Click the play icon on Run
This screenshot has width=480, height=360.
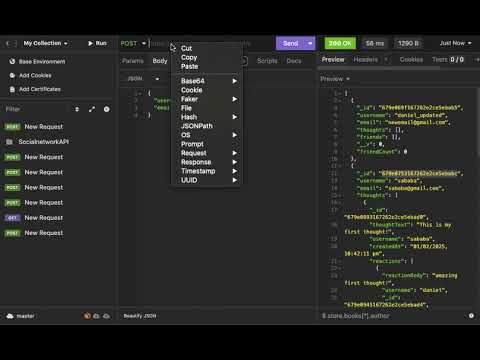pos(90,43)
